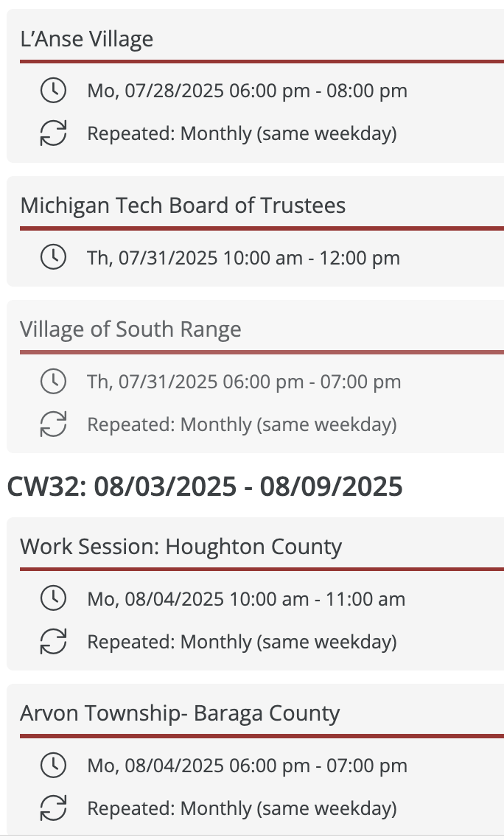This screenshot has width=504, height=840.
Task: Open the L'Anse Village event
Action: click(x=87, y=39)
